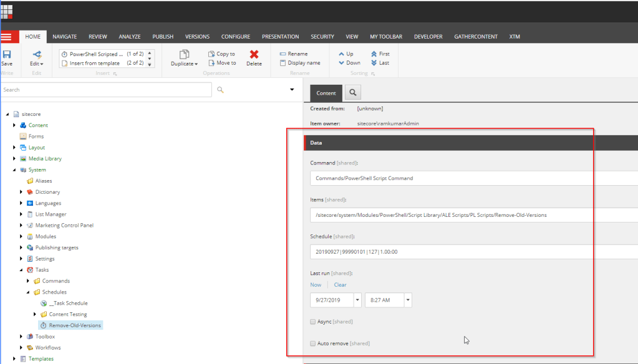Click the Clear link under Last run
The image size is (638, 364).
point(340,285)
